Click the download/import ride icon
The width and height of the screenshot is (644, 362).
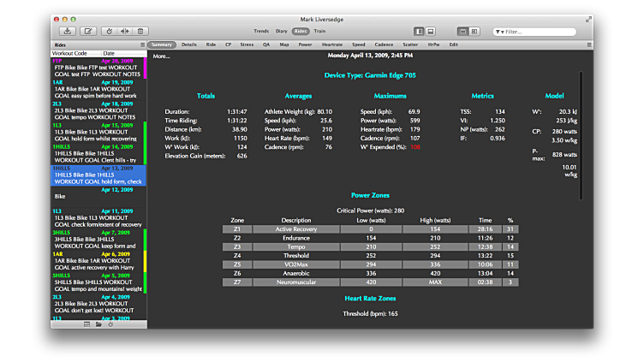click(68, 31)
